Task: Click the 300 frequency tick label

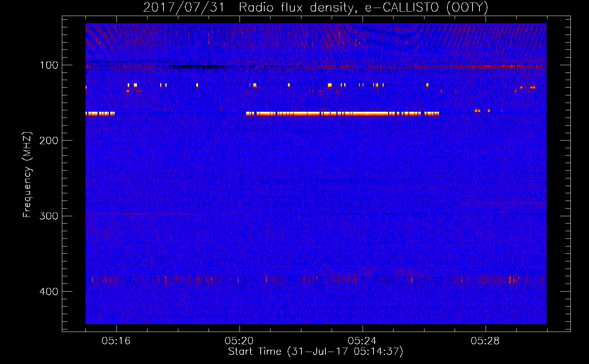Action: [49, 216]
